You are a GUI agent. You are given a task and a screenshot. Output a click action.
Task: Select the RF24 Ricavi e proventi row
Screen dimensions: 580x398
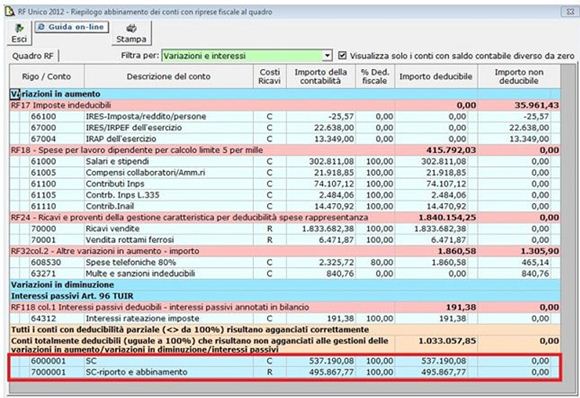pyautogui.click(x=285, y=217)
